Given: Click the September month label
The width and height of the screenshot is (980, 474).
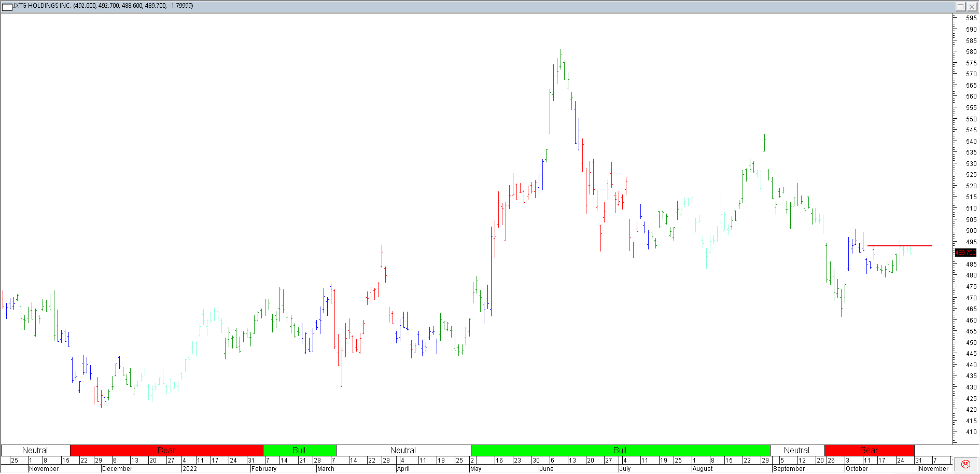Looking at the screenshot, I should pos(789,468).
